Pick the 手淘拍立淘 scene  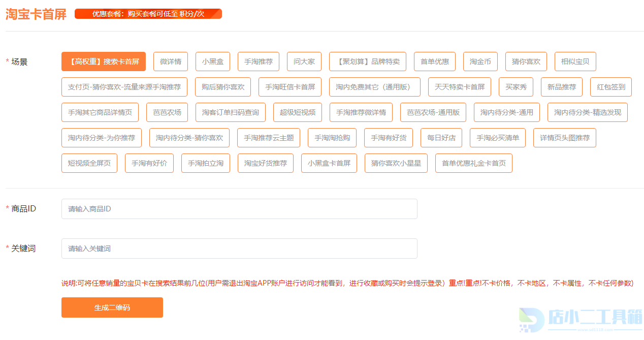point(206,163)
